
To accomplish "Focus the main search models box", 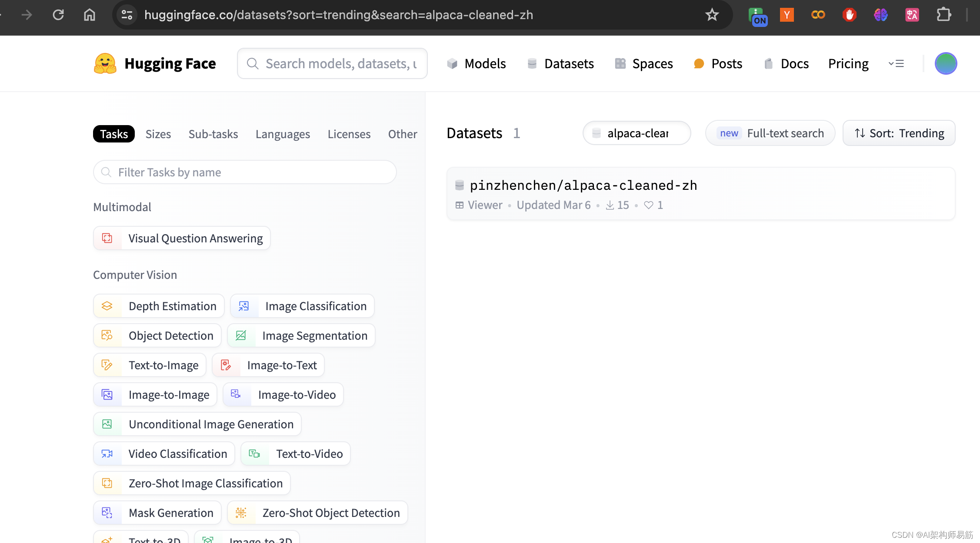I will (332, 63).
